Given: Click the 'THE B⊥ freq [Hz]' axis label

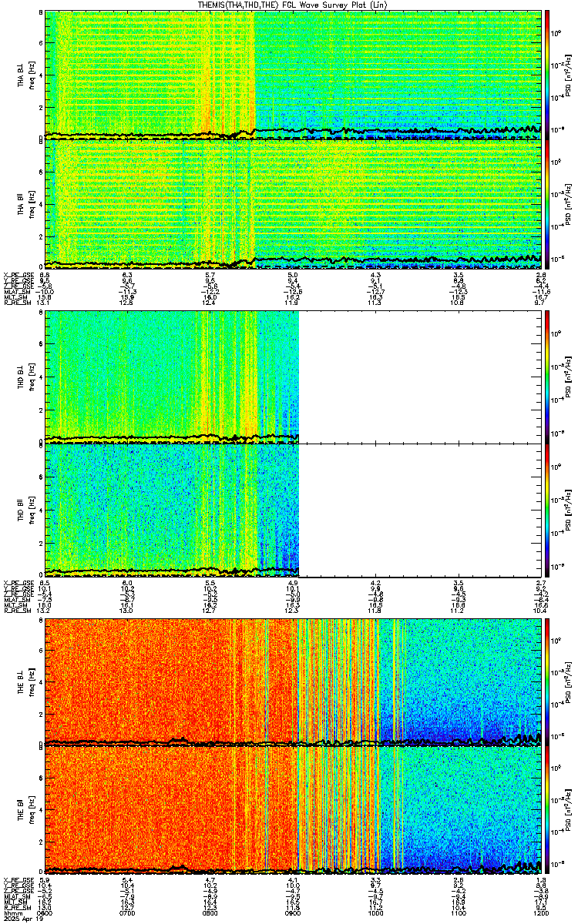Looking at the screenshot, I should (x=26, y=681).
